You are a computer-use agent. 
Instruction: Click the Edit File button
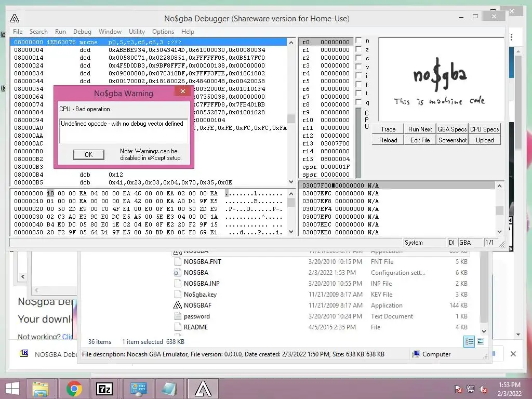(x=420, y=140)
